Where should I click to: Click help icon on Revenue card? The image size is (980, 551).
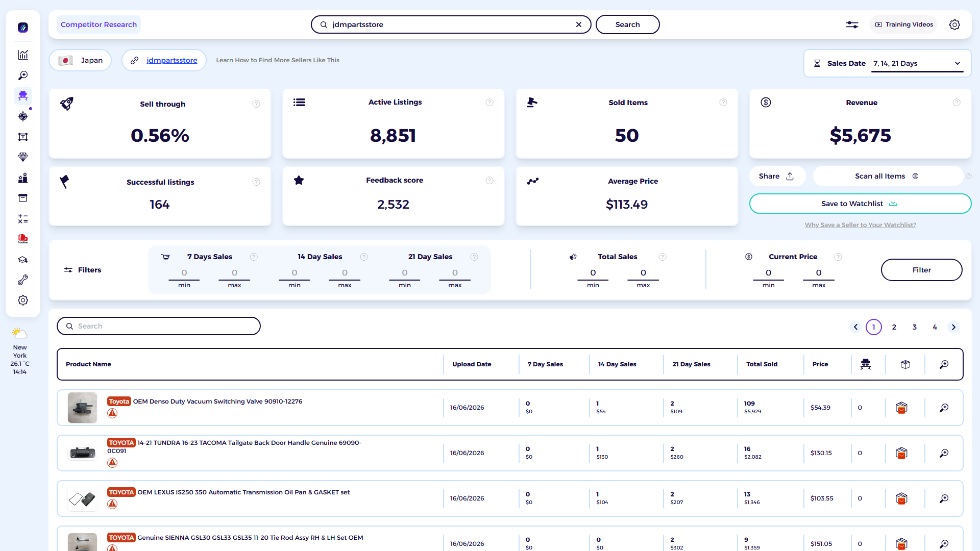point(957,103)
